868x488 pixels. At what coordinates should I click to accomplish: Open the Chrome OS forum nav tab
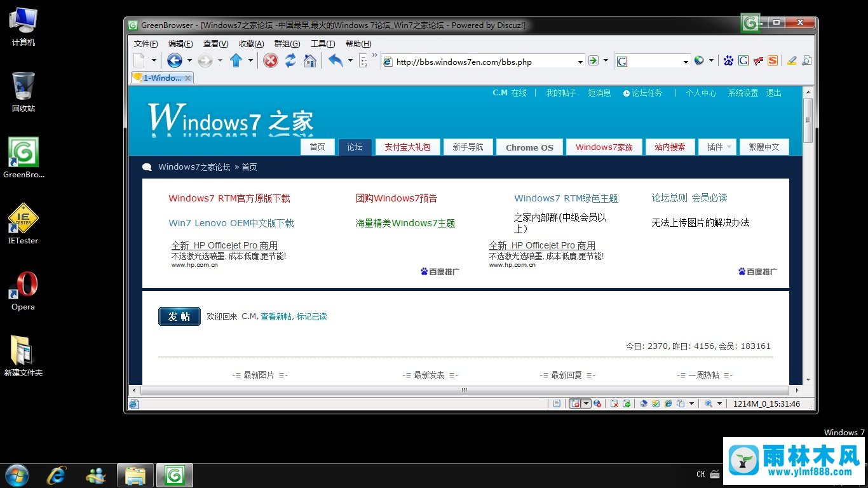point(529,147)
